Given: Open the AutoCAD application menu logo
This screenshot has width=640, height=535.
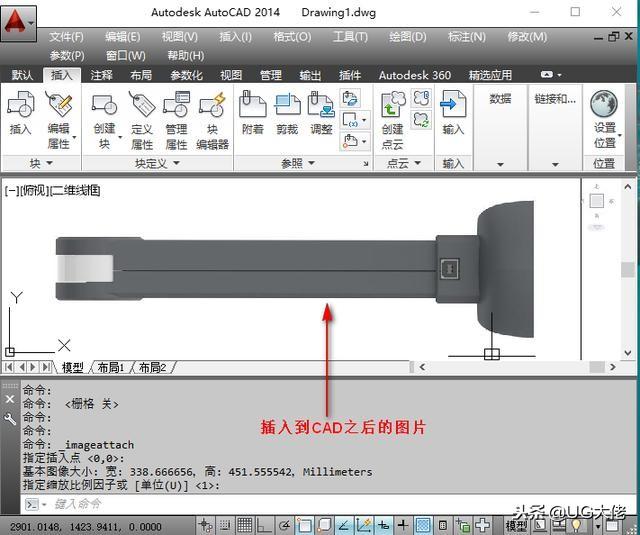Looking at the screenshot, I should [18, 23].
